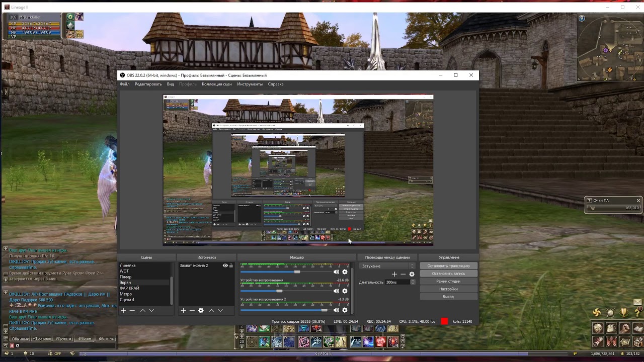Click the Выход exit button
Viewport: 644px width, 362px height.
click(448, 297)
